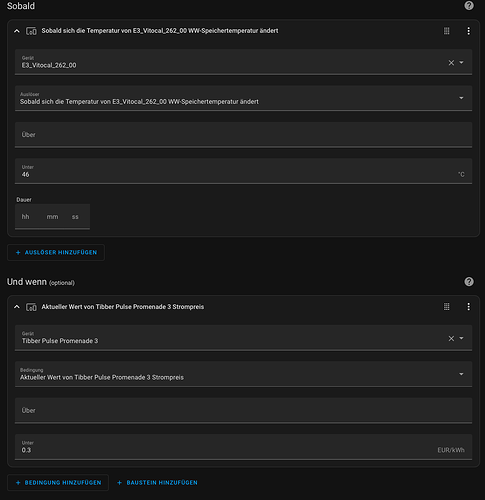The width and height of the screenshot is (485, 500).
Task: Clear the E3_Vitocal_262_00 device selection
Action: pyautogui.click(x=451, y=63)
